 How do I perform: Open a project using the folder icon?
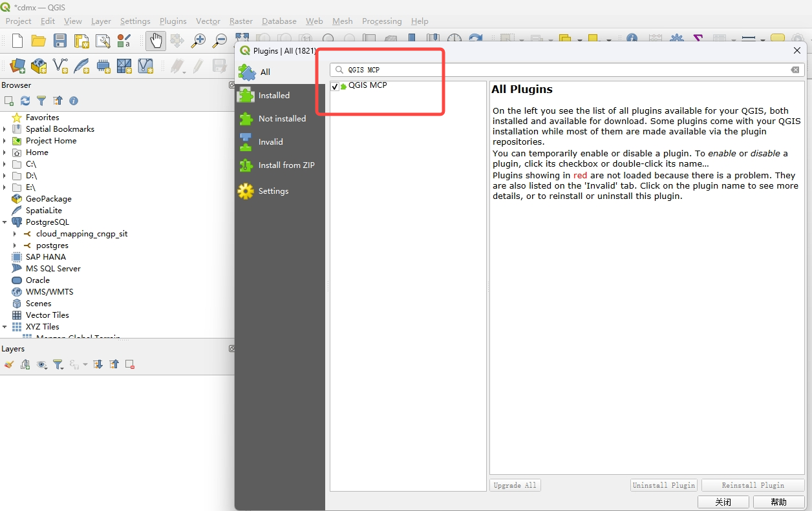point(39,41)
